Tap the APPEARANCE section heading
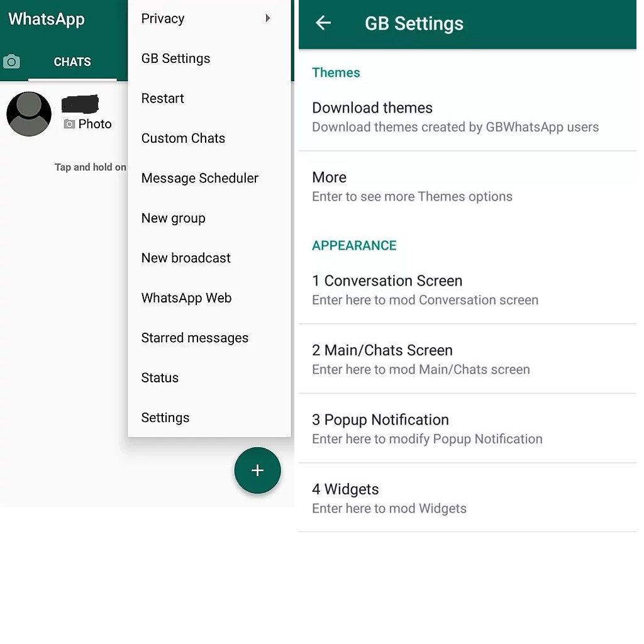644x644 pixels. tap(354, 245)
